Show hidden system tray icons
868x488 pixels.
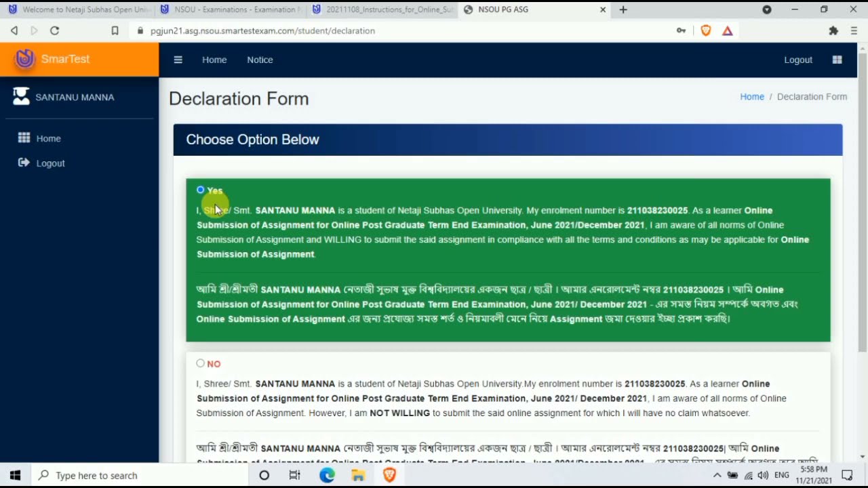[x=717, y=475]
